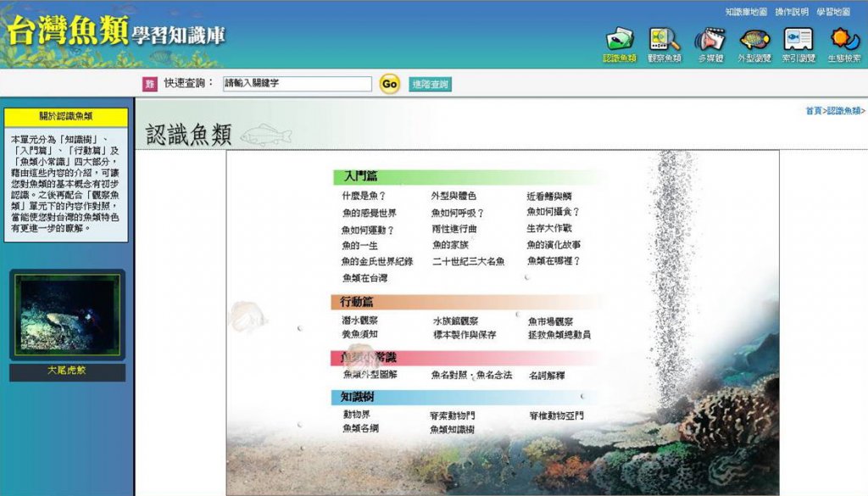Open the 魚類知識樹 link
Viewport: 868px width, 496px height.
click(x=453, y=430)
